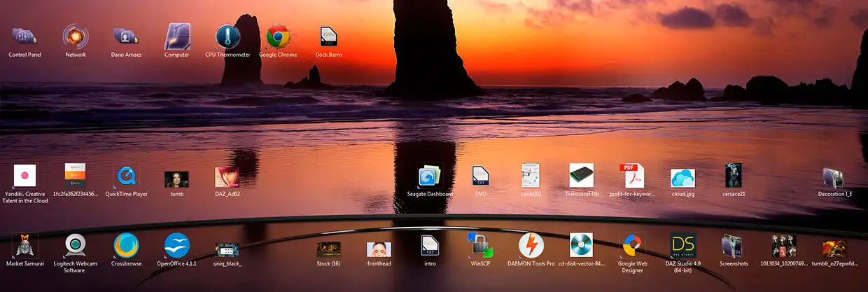Launch Market Samurai shortcut
This screenshot has height=292, width=868.
click(x=25, y=246)
